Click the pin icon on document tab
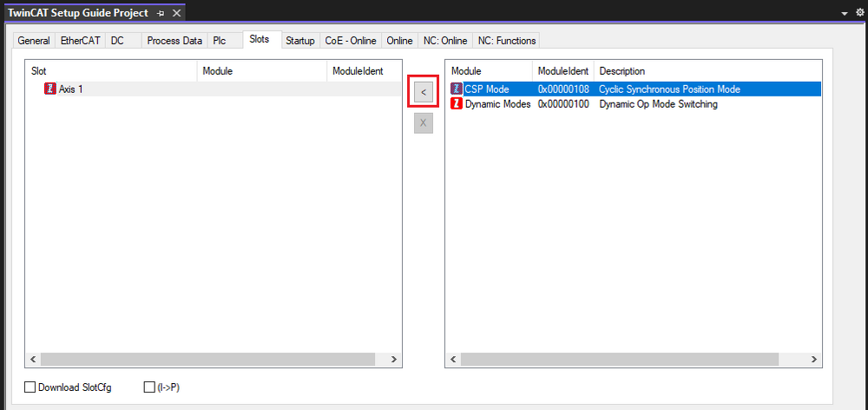 pyautogui.click(x=161, y=13)
